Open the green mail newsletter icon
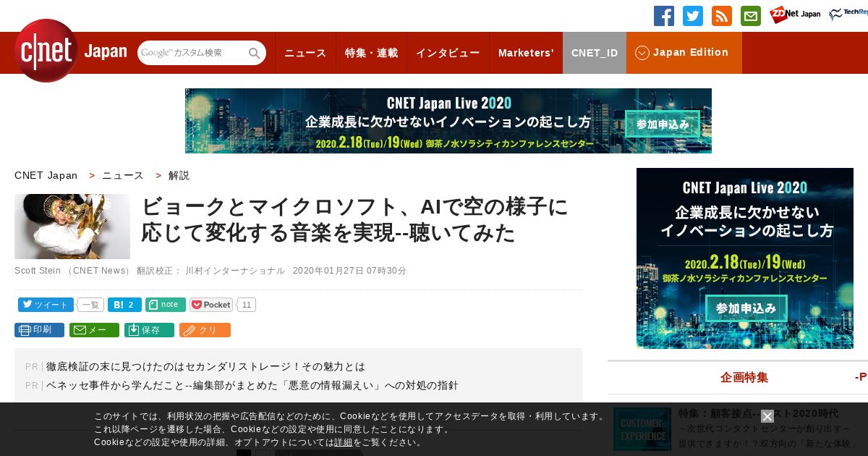Viewport: 868px width, 456px height. click(x=751, y=16)
